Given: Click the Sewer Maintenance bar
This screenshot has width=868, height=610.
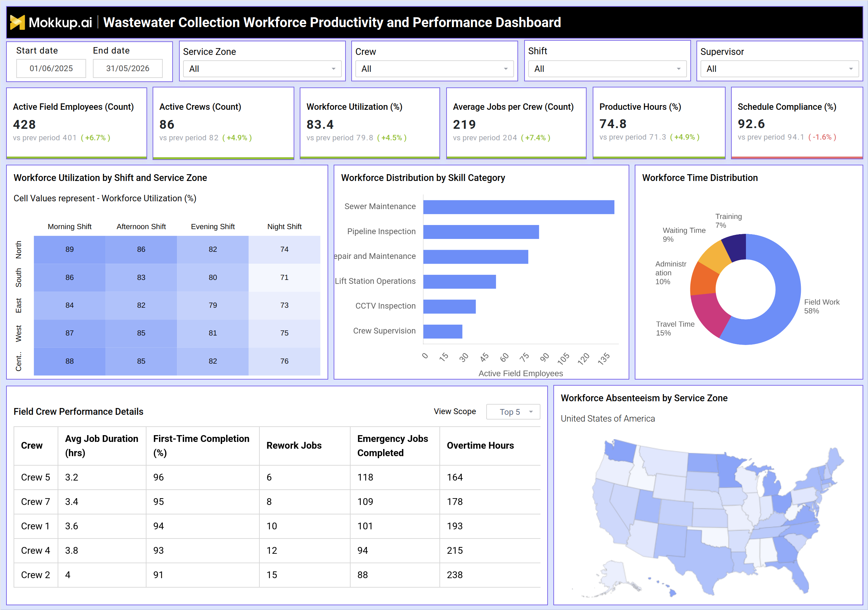Looking at the screenshot, I should tap(519, 207).
